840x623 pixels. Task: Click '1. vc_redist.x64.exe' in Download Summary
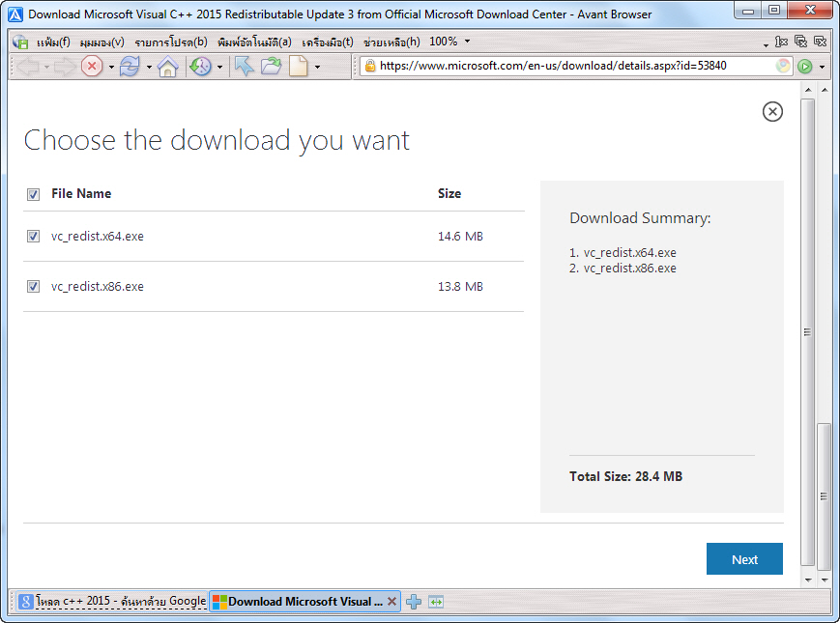coord(623,253)
